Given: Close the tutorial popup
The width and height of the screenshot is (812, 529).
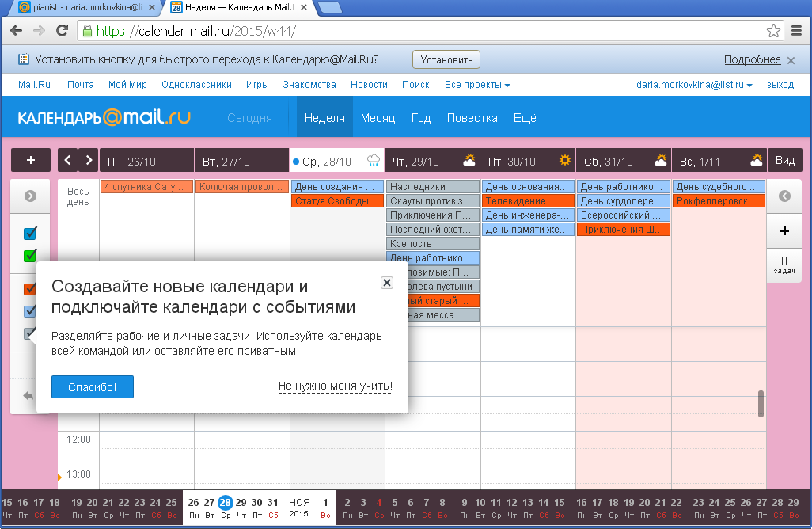Looking at the screenshot, I should 387,283.
